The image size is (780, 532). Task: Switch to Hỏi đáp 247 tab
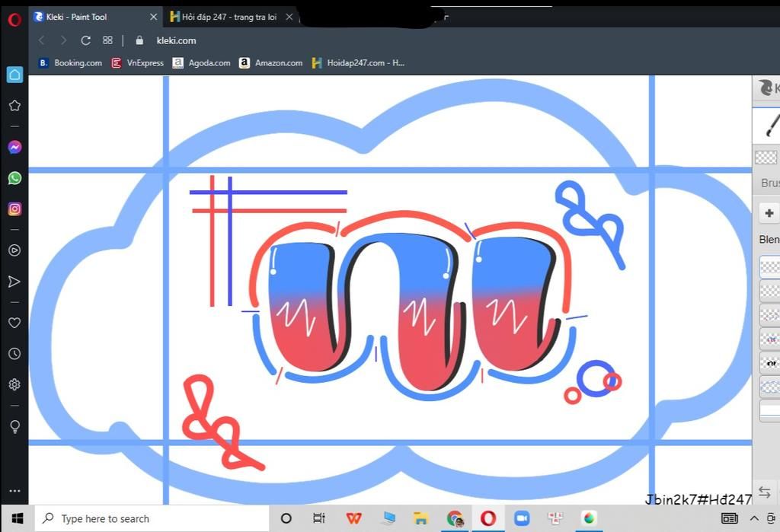click(x=229, y=17)
